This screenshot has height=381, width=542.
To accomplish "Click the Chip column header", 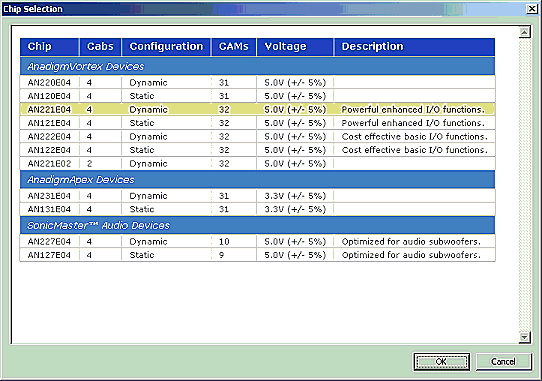I will point(50,47).
